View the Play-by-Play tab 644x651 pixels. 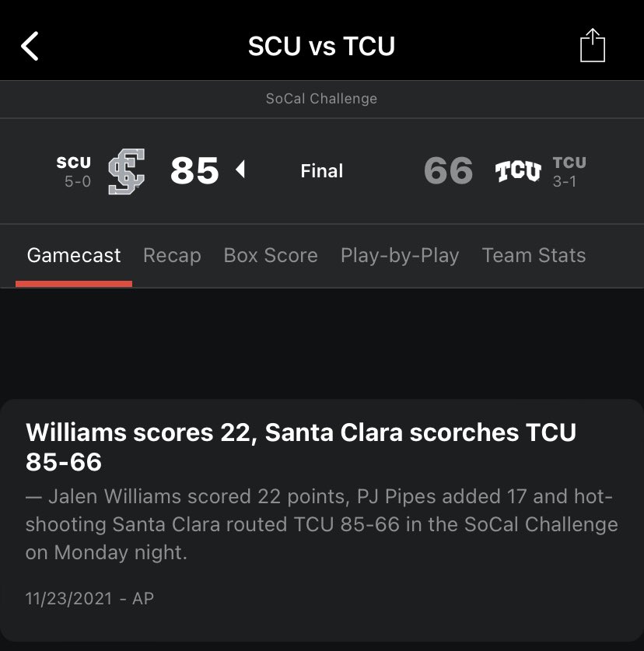(400, 255)
